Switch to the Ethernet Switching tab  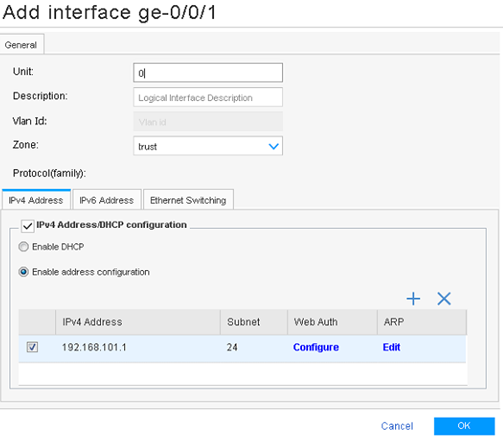coord(188,200)
